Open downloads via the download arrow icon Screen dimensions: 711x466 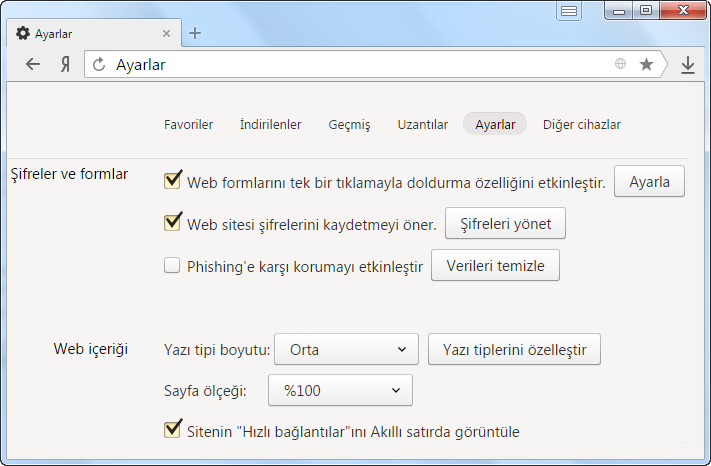point(688,65)
